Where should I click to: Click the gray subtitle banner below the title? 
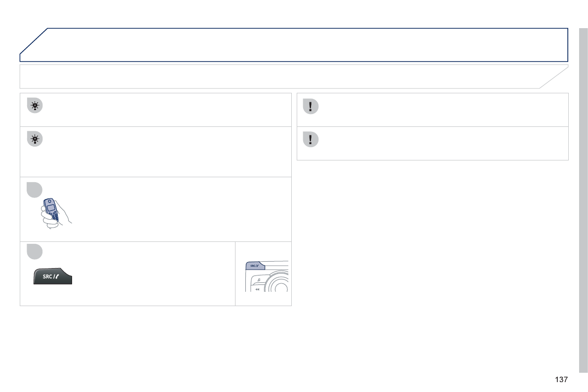tap(286, 77)
